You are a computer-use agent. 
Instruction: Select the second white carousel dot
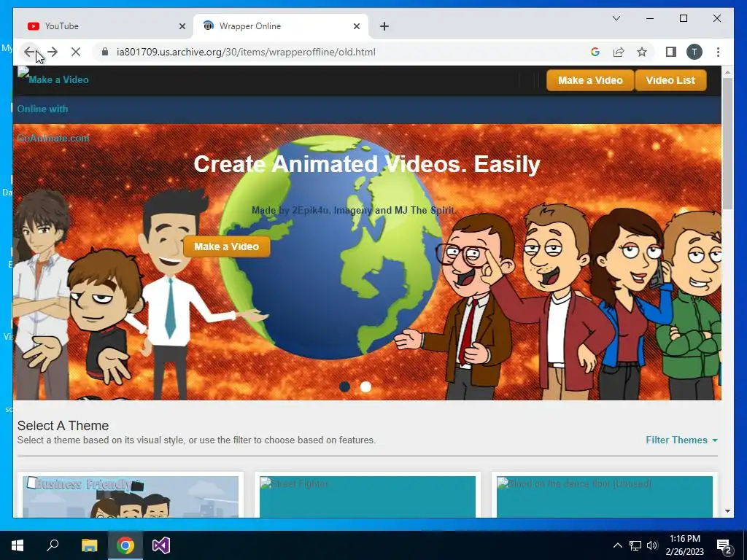365,386
